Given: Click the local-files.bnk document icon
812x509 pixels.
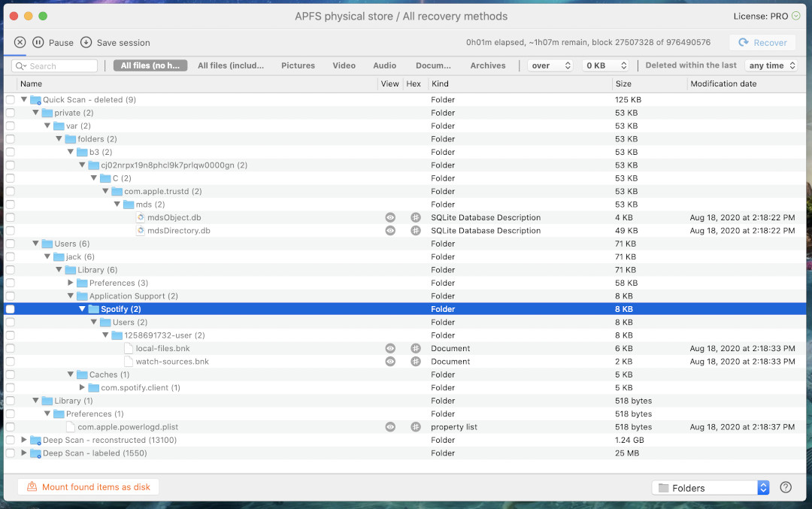Looking at the screenshot, I should pos(129,349).
